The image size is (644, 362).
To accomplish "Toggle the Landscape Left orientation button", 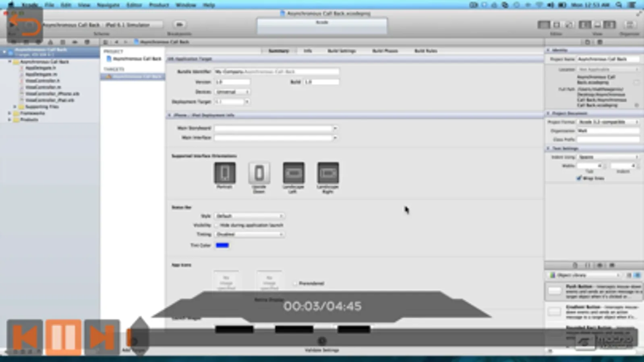I will 294,173.
